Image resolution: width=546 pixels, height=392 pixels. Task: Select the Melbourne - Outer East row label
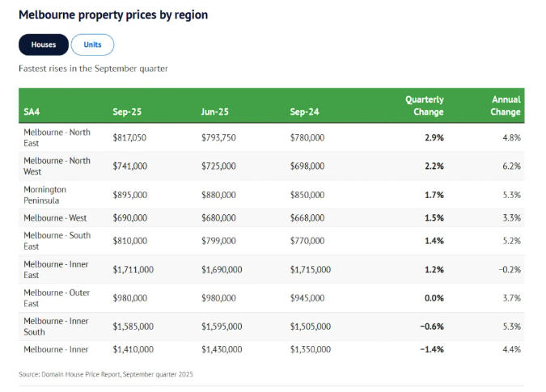[x=57, y=298]
